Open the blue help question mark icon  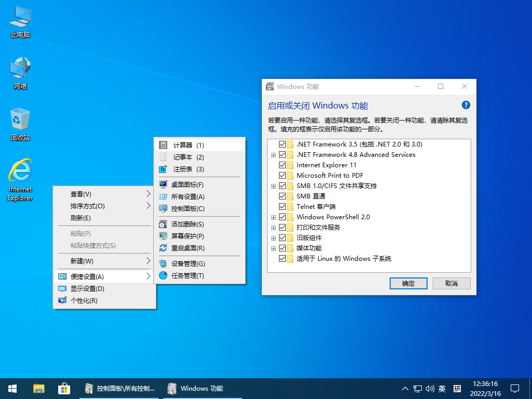[x=466, y=105]
